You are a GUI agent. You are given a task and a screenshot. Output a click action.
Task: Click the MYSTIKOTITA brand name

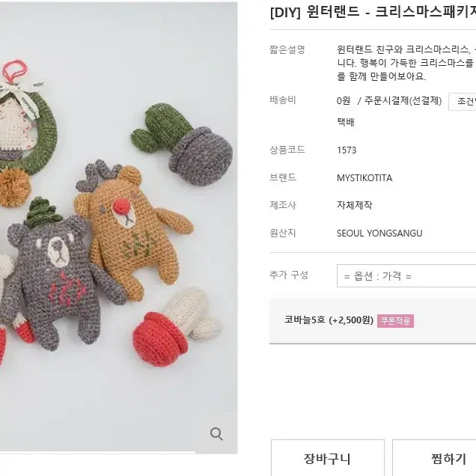coord(364,177)
